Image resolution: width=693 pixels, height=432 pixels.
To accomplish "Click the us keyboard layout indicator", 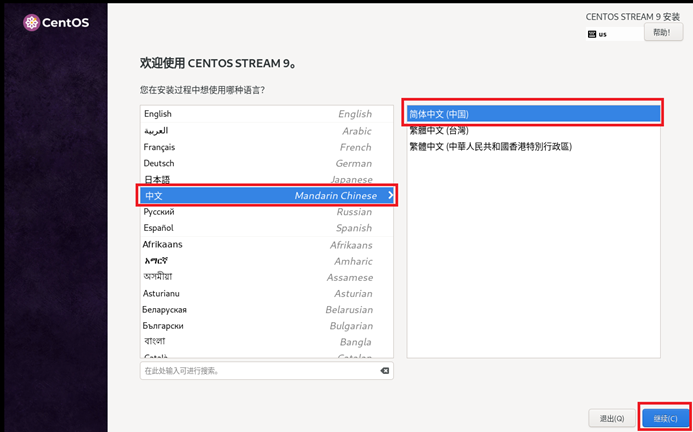I will coord(615,34).
